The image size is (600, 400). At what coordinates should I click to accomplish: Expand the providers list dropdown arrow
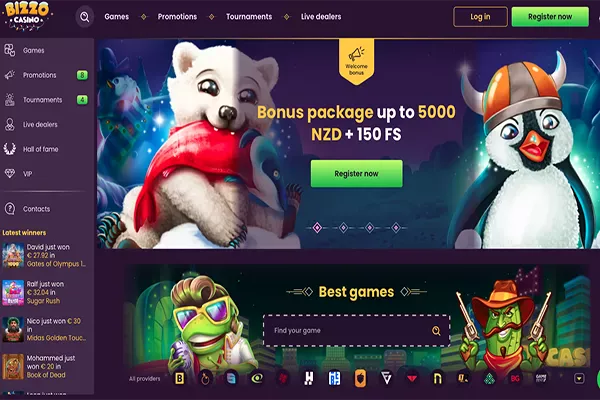pos(579,379)
